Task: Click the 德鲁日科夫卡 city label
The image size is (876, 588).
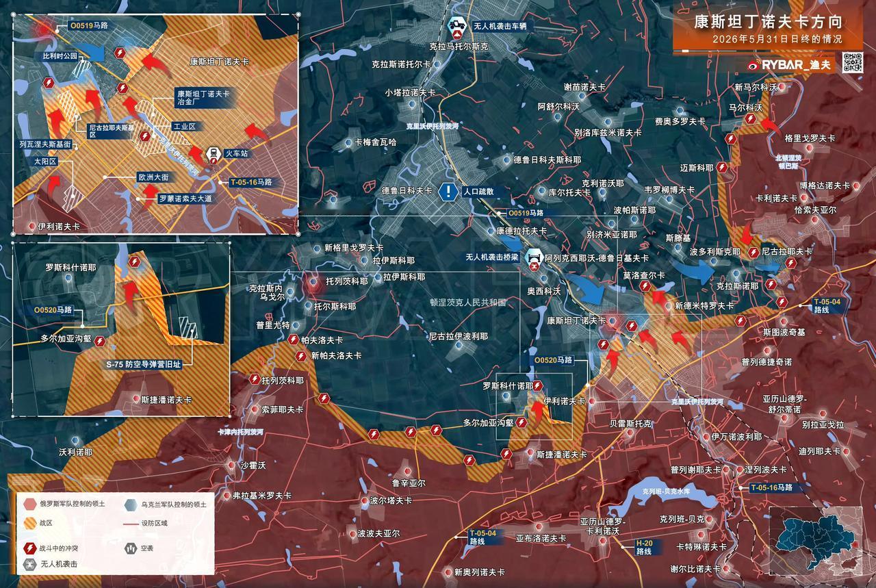Action: coord(407,191)
